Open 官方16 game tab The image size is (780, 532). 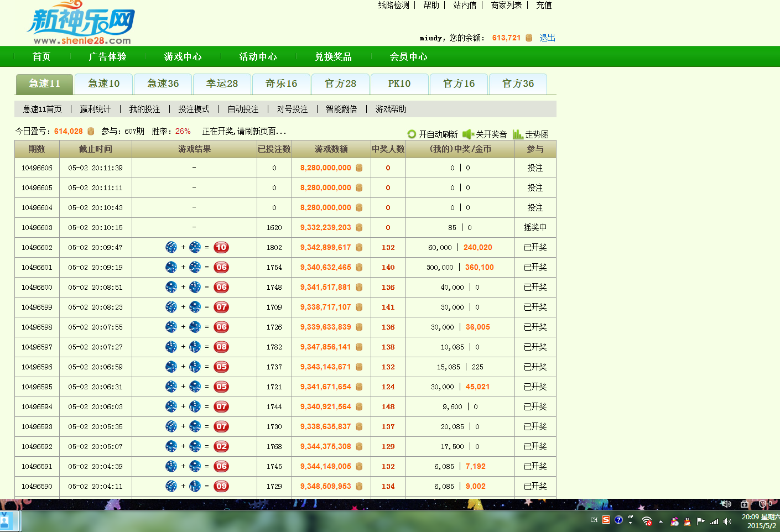click(x=459, y=84)
